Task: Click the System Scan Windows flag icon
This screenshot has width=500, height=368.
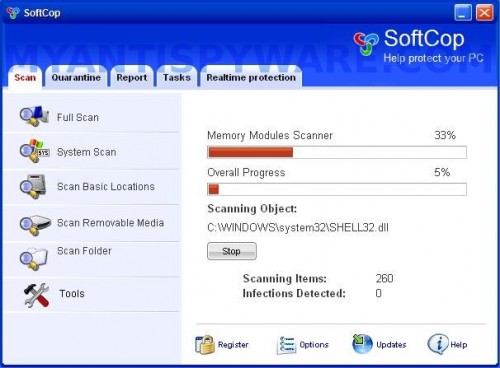Action: pos(35,151)
